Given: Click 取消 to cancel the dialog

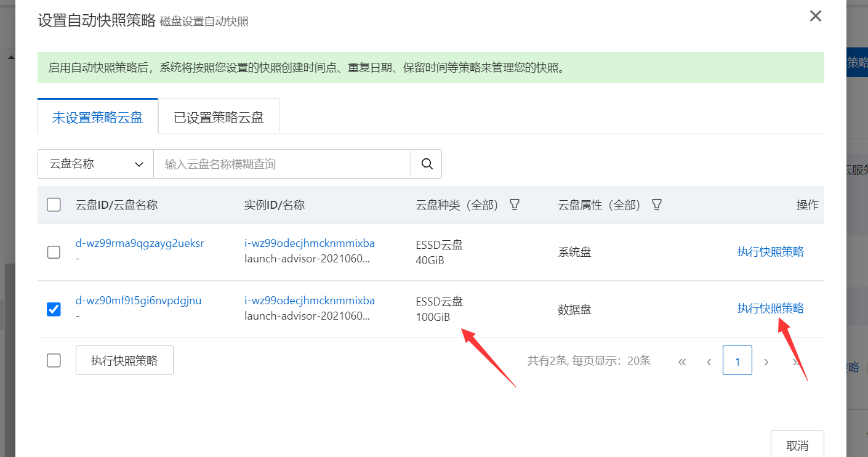Looking at the screenshot, I should tap(797, 445).
